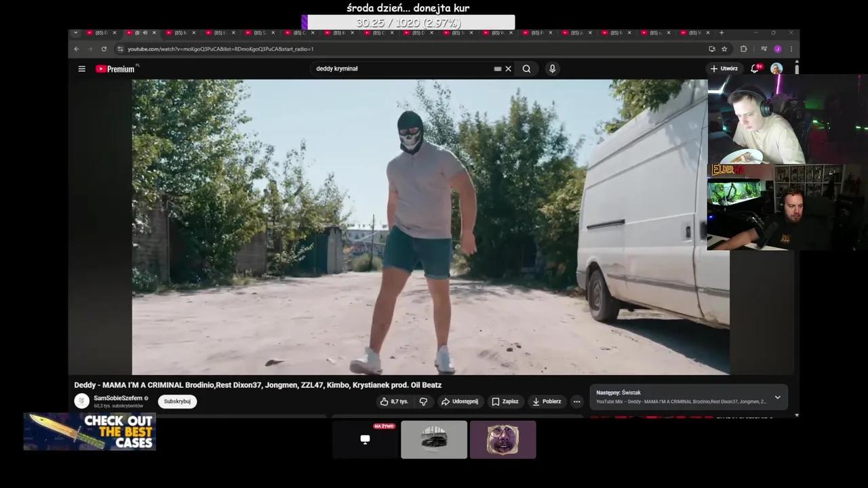Save the video with Zapisz
The width and height of the screenshot is (868, 488).
(505, 401)
